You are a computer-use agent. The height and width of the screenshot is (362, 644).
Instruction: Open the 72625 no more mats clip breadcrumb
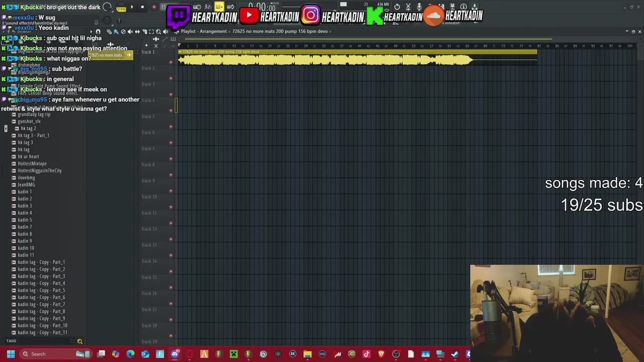pyautogui.click(x=280, y=31)
